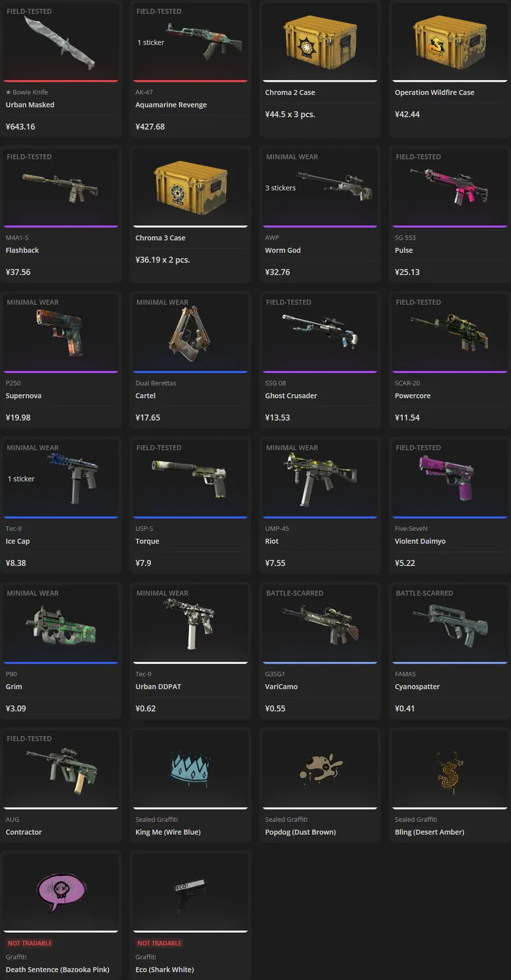
Task: Open the FAMAS Cyanospatter item
Action: coord(450,651)
